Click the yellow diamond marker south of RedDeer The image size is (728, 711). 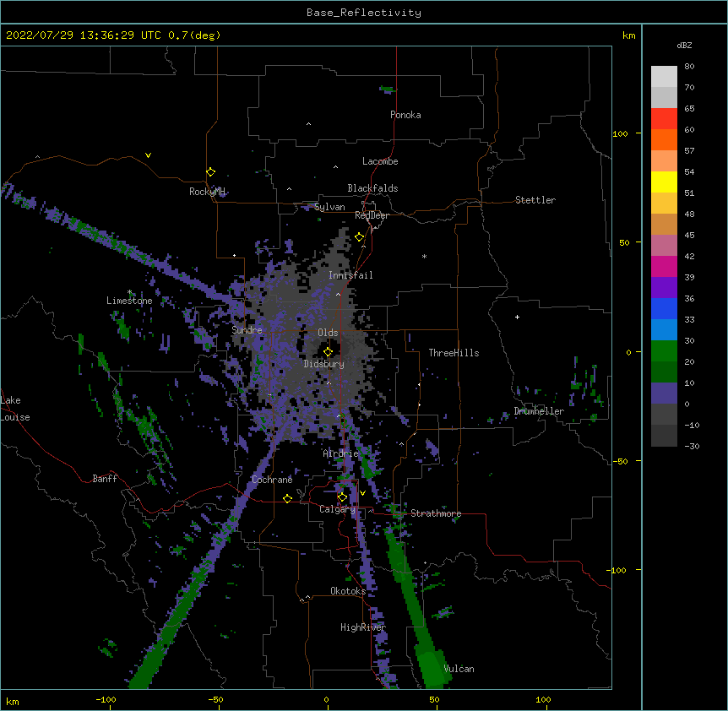point(359,237)
